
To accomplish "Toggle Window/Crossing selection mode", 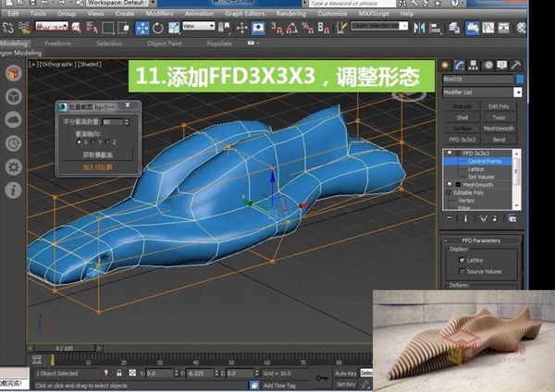I will [123, 28].
